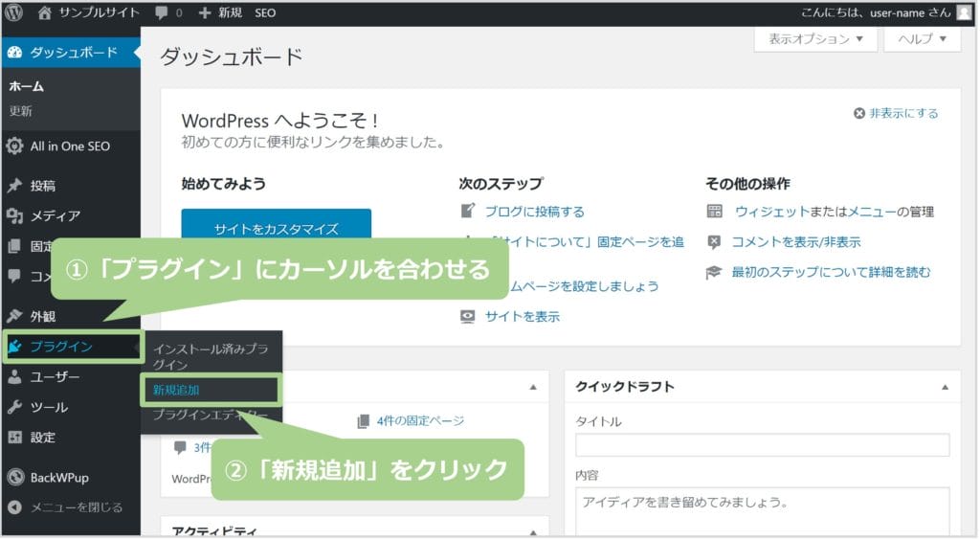
Task: Click 最初のステップについて詳細を読む link
Action: [831, 273]
